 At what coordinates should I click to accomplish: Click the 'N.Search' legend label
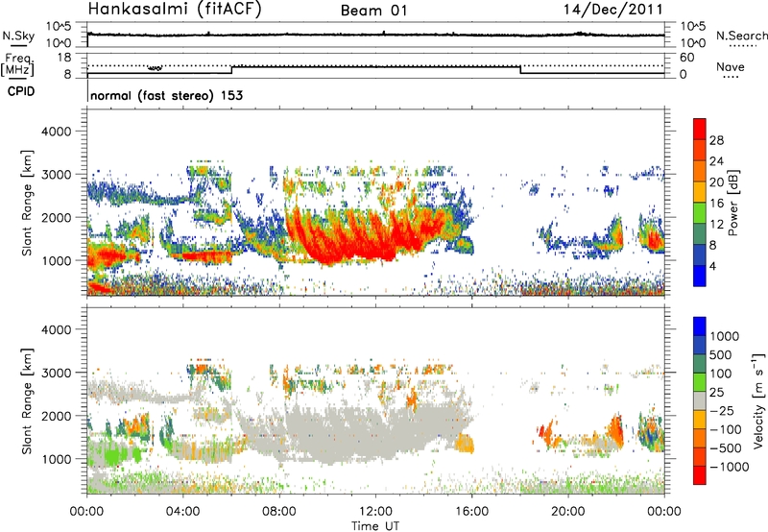(742, 36)
